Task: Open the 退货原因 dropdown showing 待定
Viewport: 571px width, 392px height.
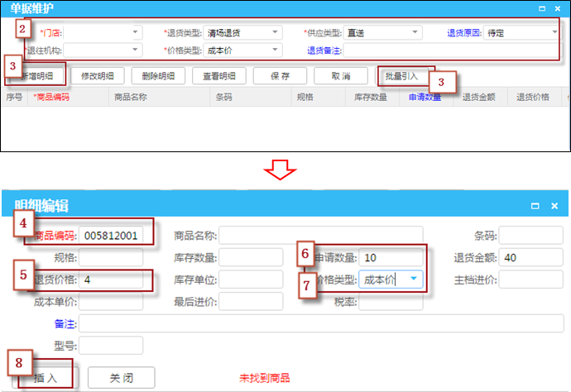Action: click(x=554, y=32)
